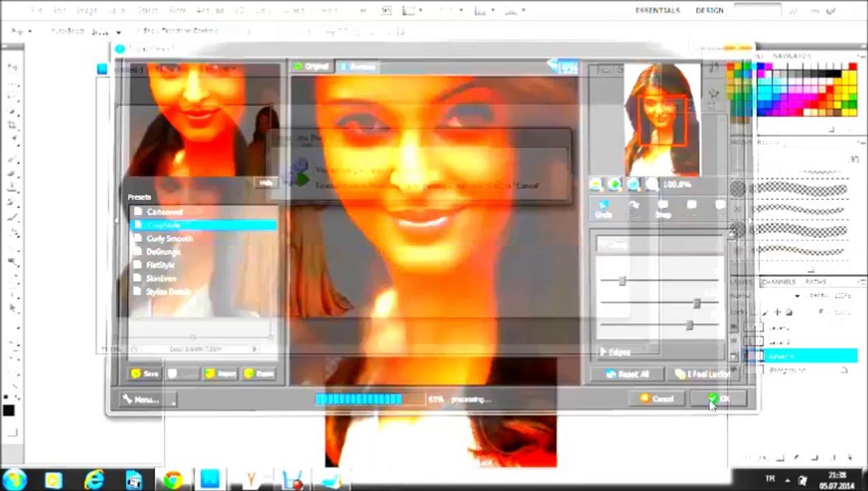Choose the DeGrunge preset
The width and height of the screenshot is (868, 491).
pos(203,252)
